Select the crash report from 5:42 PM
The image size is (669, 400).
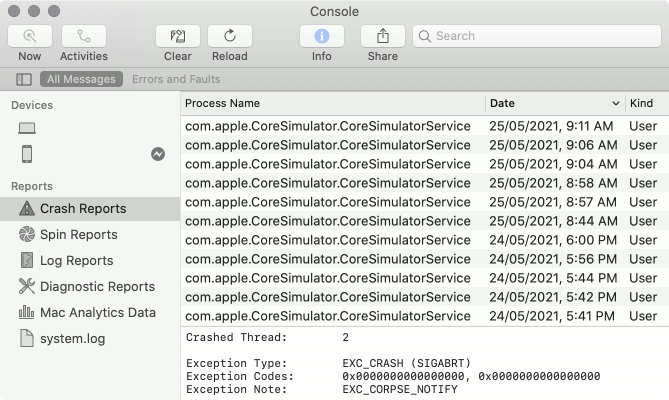point(425,297)
